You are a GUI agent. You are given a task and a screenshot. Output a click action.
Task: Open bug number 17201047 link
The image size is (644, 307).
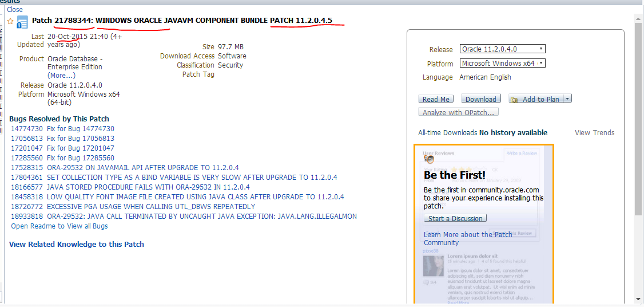(x=27, y=148)
